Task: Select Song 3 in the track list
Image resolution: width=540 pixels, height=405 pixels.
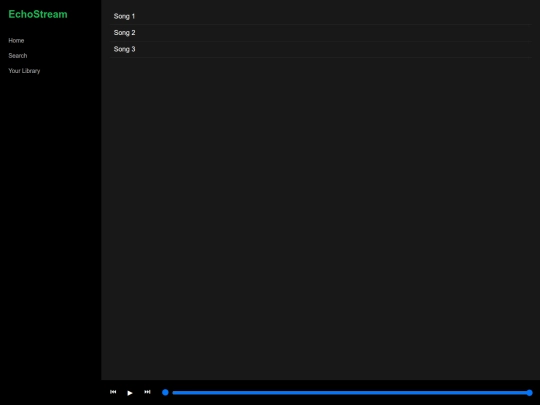Action: tap(321, 49)
